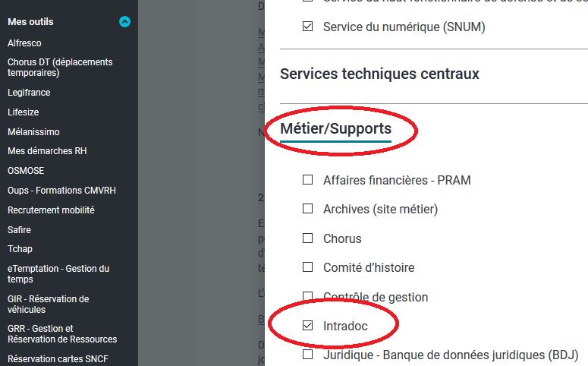Check the Comité d'histoire option
Screen dimensions: 588x366
[307, 267]
